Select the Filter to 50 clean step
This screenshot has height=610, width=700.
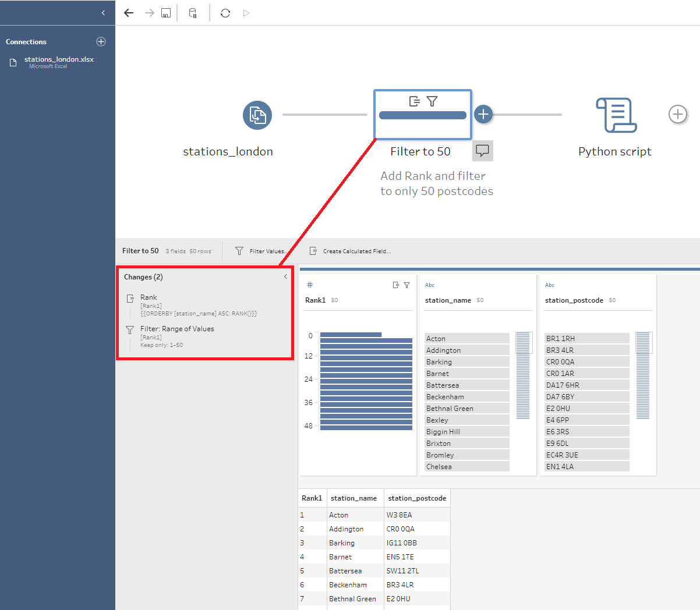423,115
